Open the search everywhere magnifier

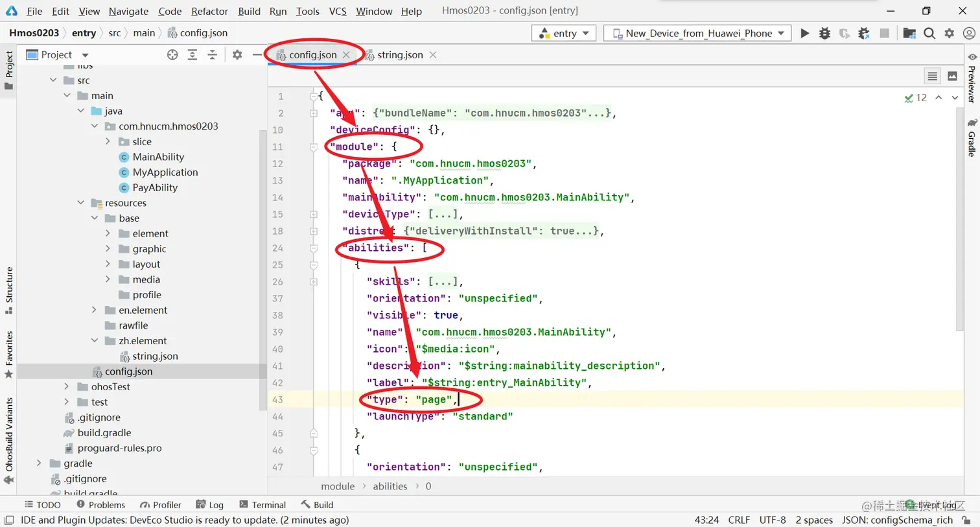pyautogui.click(x=929, y=33)
